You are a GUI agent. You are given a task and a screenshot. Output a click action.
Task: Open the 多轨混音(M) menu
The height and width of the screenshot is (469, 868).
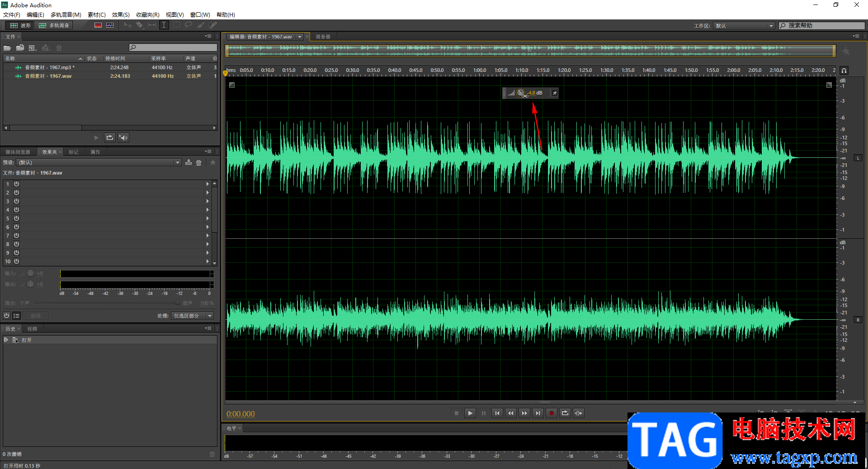(66, 15)
